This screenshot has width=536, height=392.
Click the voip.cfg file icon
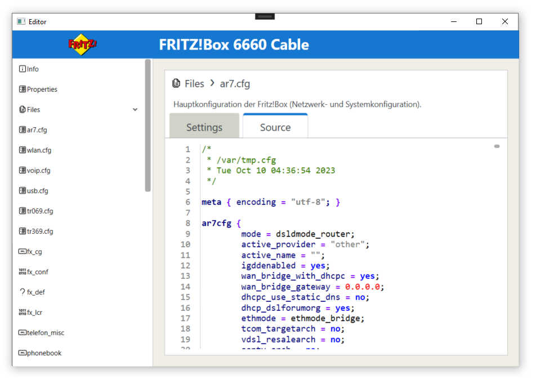pos(22,170)
